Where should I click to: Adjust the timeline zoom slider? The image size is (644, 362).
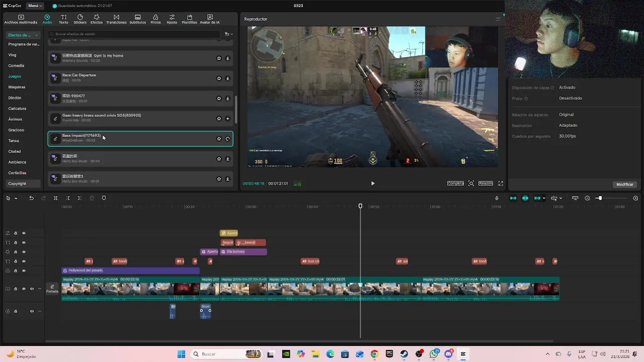[x=599, y=198]
